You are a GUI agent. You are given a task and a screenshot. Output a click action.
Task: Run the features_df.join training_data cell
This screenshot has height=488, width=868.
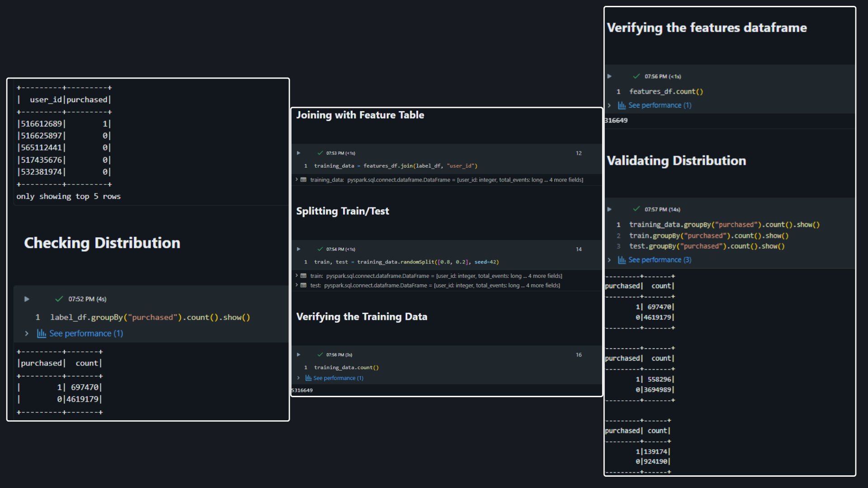point(298,153)
